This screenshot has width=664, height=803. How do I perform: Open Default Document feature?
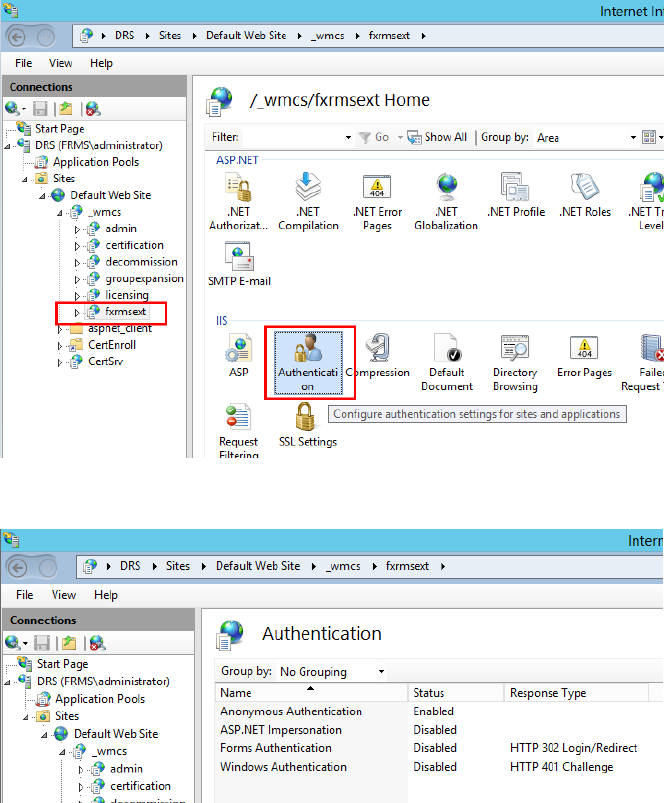pyautogui.click(x=447, y=363)
